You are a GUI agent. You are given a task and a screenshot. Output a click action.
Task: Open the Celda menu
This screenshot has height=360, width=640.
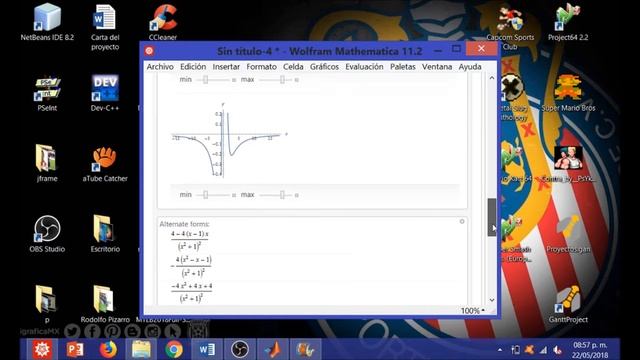tap(293, 67)
